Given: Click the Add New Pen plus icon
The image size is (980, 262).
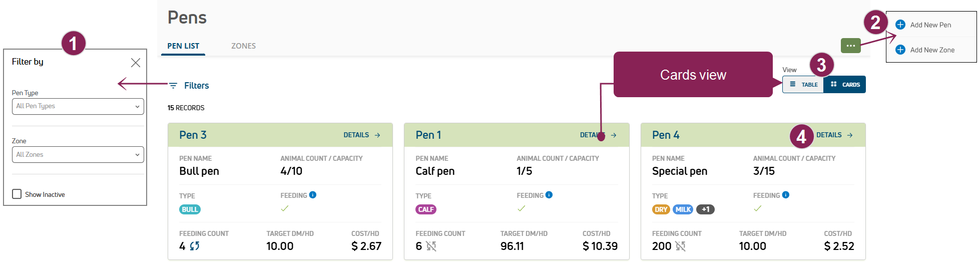Looking at the screenshot, I should pyautogui.click(x=900, y=25).
